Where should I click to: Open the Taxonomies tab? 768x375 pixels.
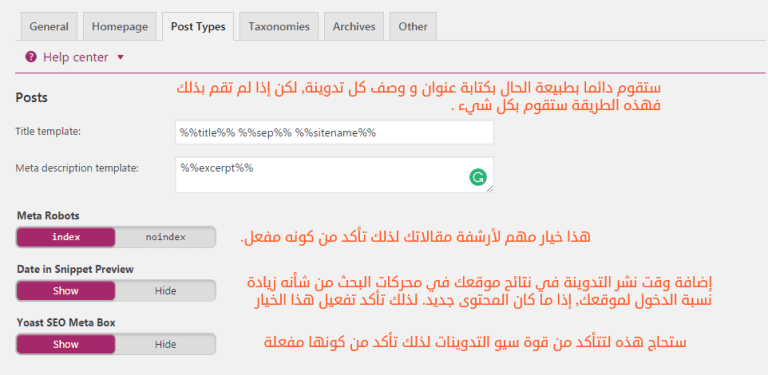point(279,26)
